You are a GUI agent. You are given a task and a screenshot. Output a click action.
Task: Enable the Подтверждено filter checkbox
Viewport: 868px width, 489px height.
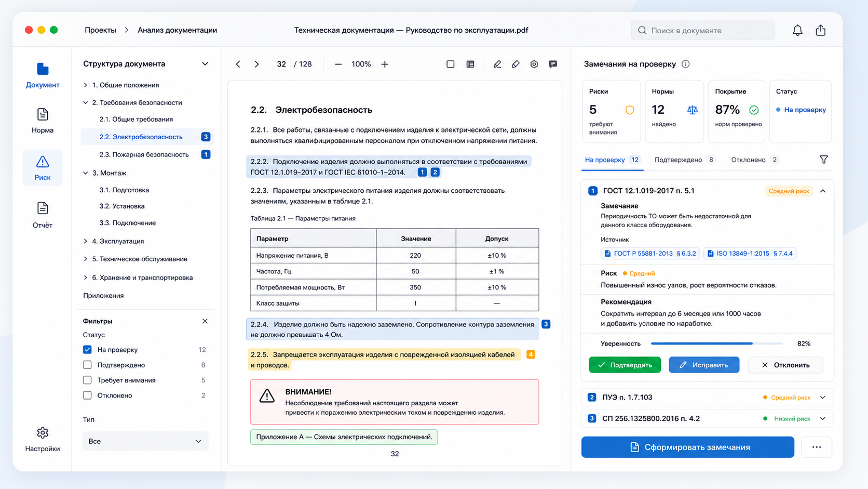[x=87, y=365]
